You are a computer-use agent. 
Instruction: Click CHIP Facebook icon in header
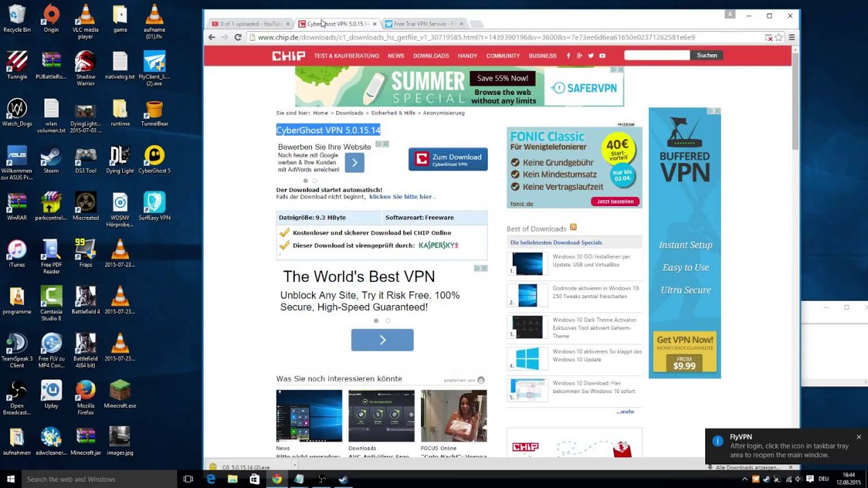coord(568,56)
